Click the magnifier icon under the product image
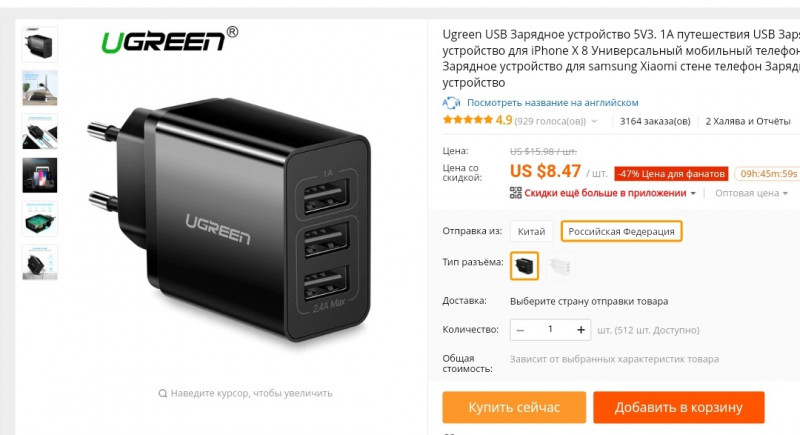Viewport: 800px width, 435px height. [x=162, y=393]
